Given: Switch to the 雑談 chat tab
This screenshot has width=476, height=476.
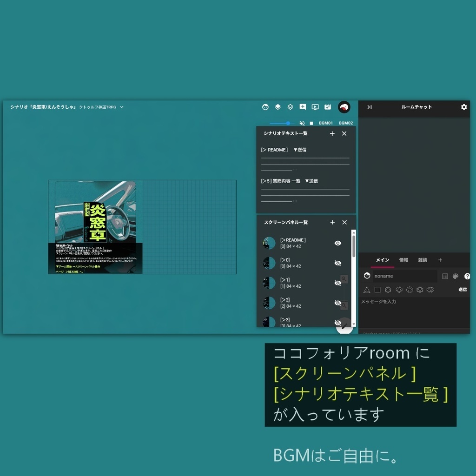Looking at the screenshot, I should 422,260.
